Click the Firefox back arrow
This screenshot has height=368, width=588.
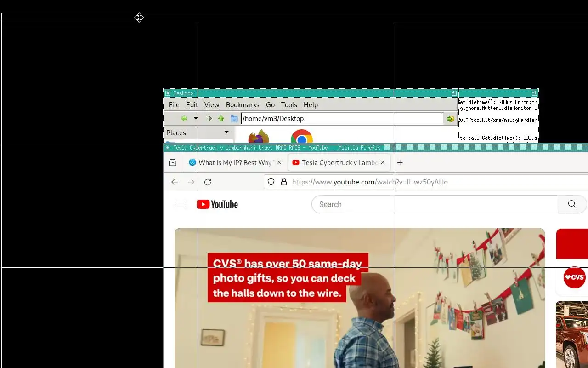pos(175,182)
